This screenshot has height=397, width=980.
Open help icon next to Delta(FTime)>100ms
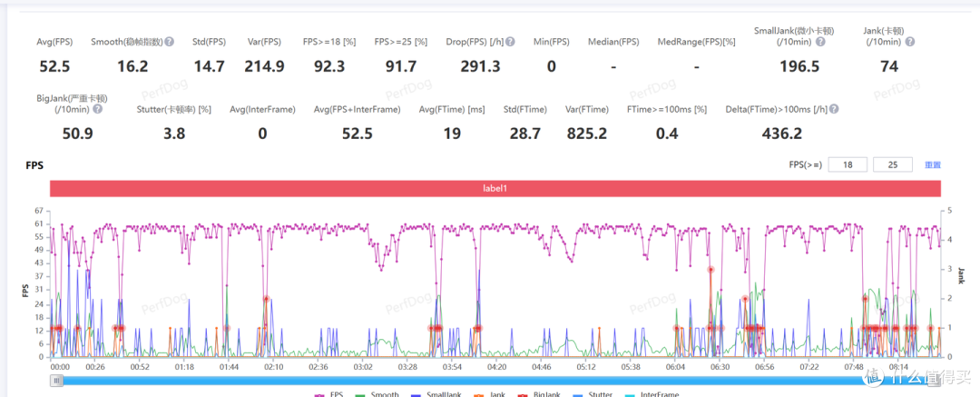[x=834, y=109]
